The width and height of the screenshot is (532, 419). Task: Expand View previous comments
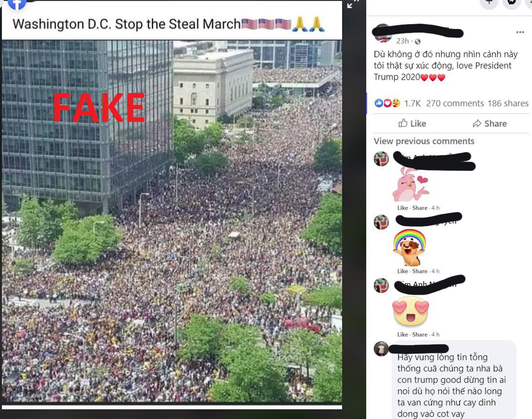point(424,141)
